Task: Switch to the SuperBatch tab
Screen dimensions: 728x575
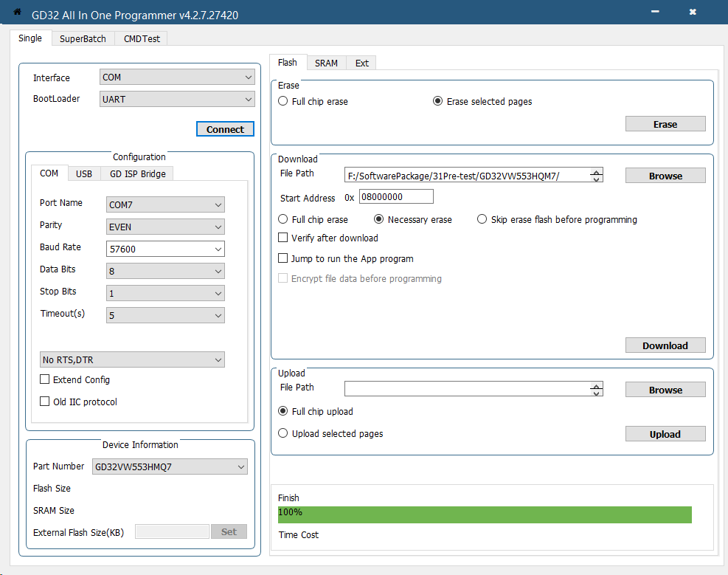Action: point(83,38)
